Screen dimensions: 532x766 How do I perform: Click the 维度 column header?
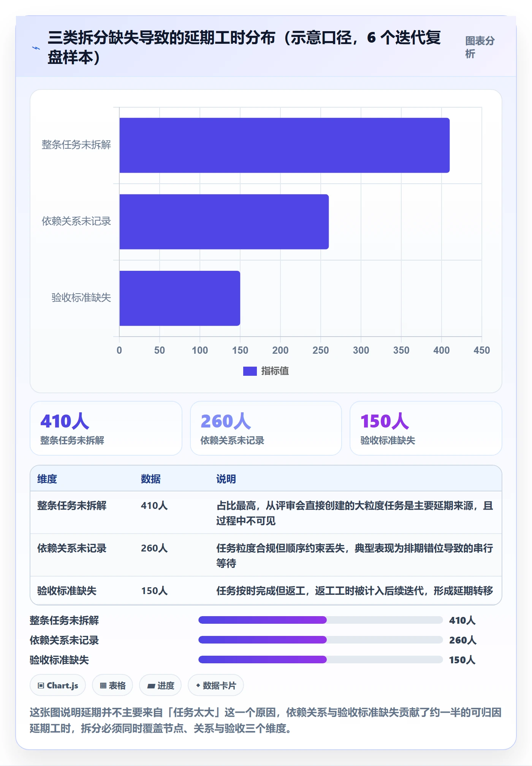(x=47, y=479)
